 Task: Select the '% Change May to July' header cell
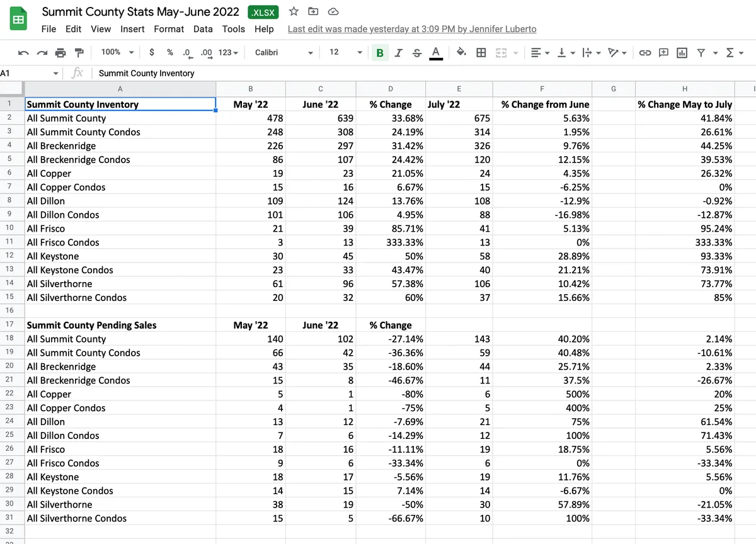point(685,105)
